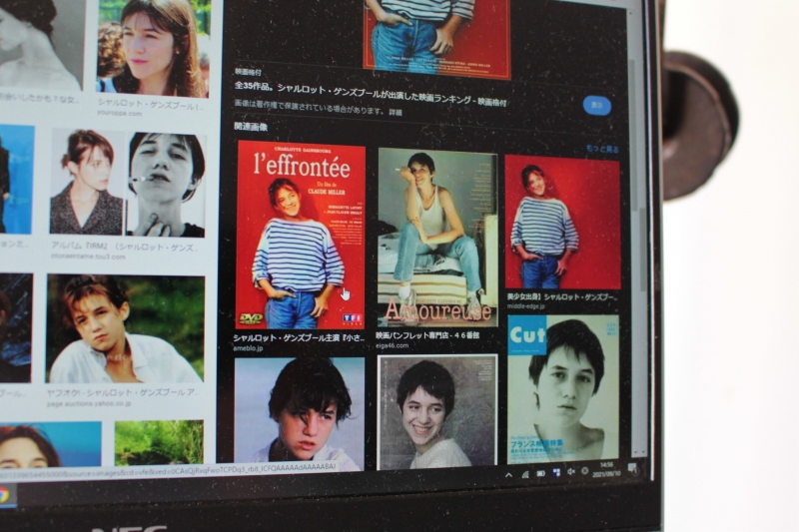Click the caption 映画パンフレット専門店 - 46番館
Screen dimensions: 799x532
coord(427,335)
